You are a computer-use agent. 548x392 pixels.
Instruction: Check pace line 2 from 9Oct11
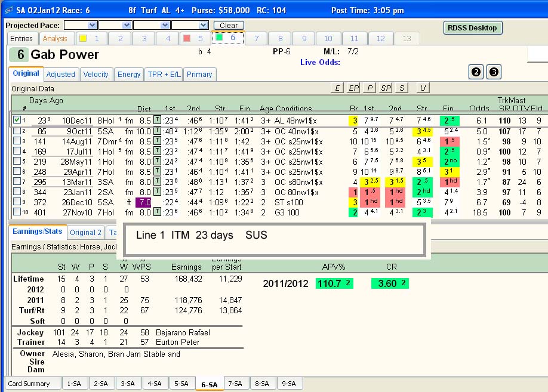click(17, 131)
